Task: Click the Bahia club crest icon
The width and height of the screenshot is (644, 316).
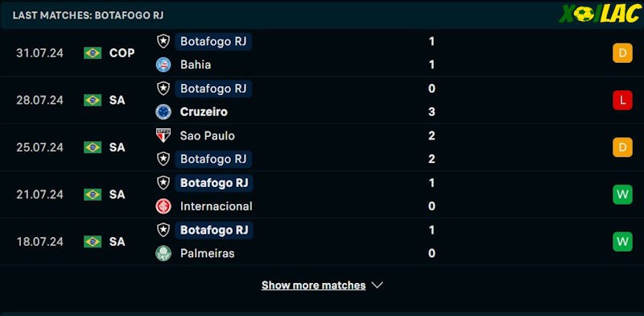Action: [x=163, y=64]
